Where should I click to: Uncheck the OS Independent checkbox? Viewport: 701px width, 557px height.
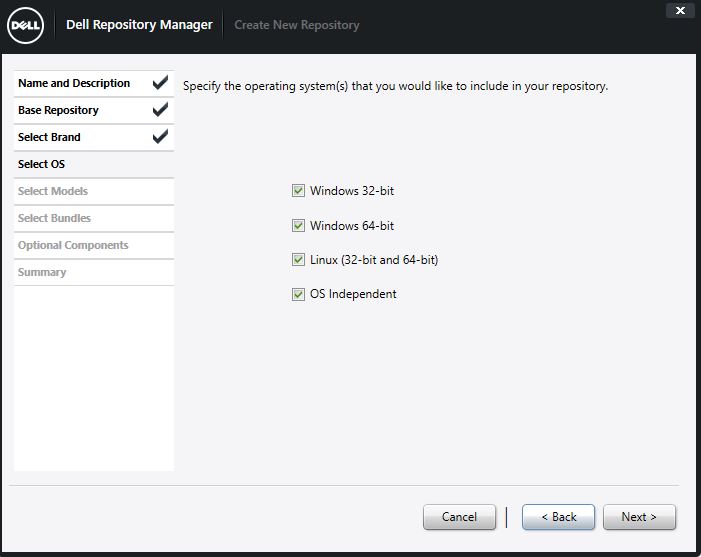298,294
